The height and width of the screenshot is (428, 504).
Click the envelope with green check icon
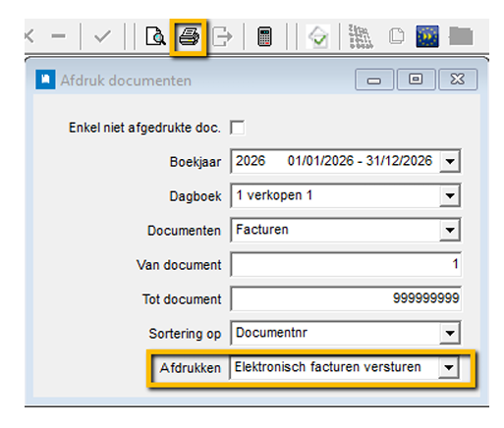point(318,37)
